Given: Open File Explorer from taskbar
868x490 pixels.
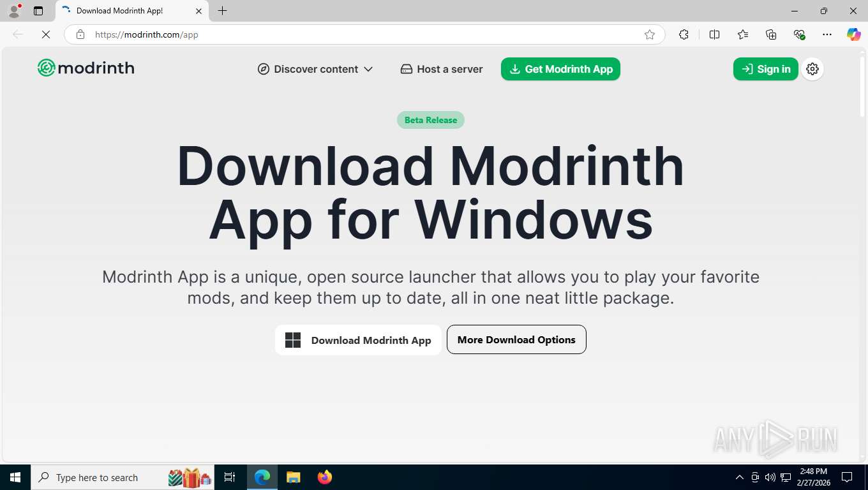Looking at the screenshot, I should pos(293,477).
